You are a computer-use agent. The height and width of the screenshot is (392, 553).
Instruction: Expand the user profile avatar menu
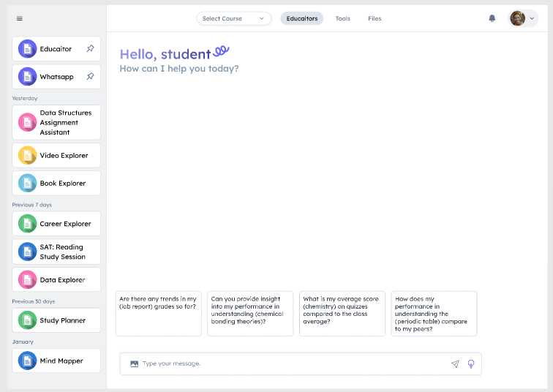pyautogui.click(x=523, y=18)
